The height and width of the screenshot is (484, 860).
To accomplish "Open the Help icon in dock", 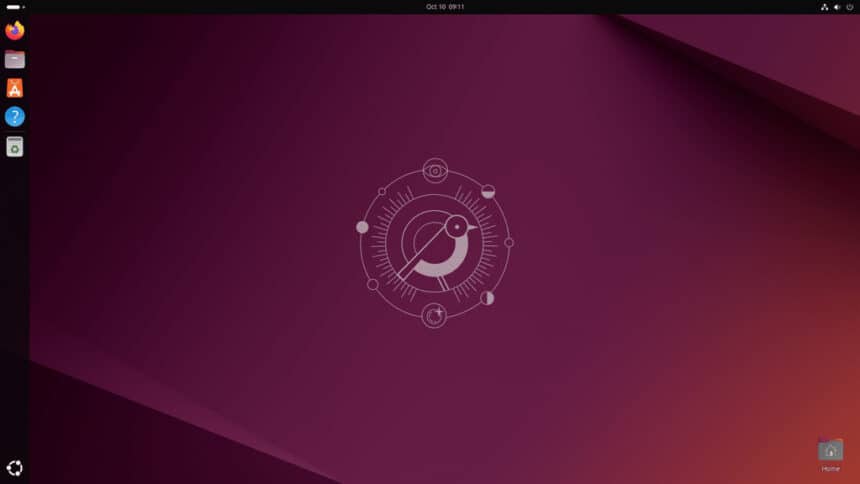I will pyautogui.click(x=15, y=116).
